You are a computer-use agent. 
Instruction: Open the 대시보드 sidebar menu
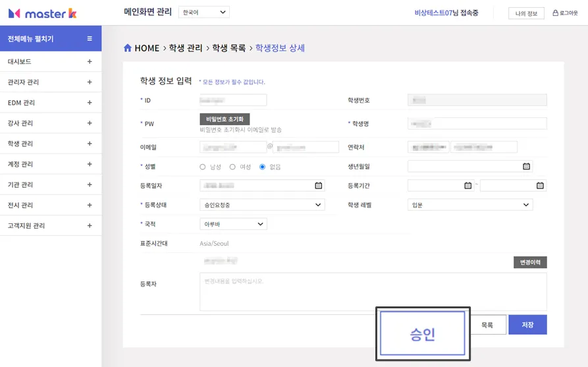point(51,61)
